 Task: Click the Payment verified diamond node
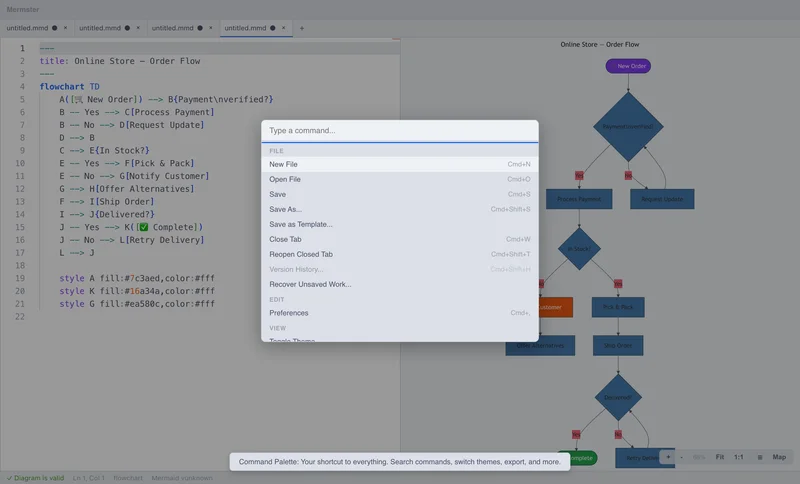[x=628, y=126]
